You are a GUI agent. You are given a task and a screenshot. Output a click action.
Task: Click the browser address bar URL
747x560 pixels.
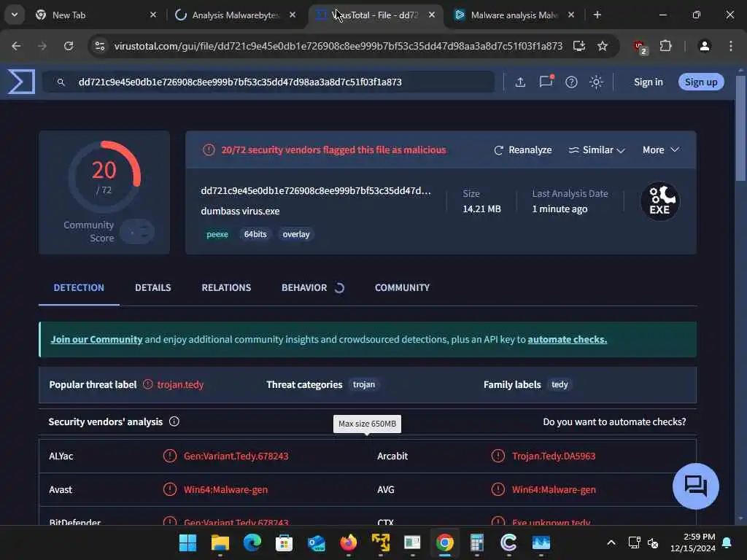click(338, 46)
